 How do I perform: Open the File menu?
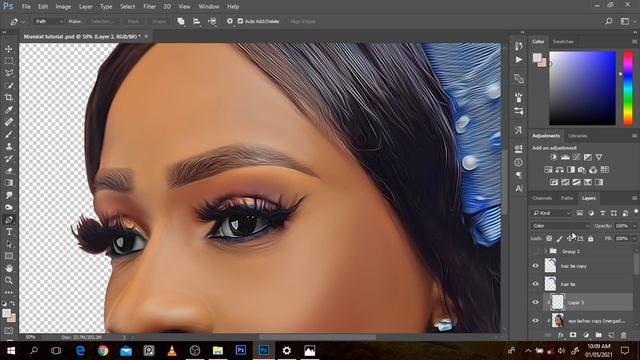coord(26,7)
